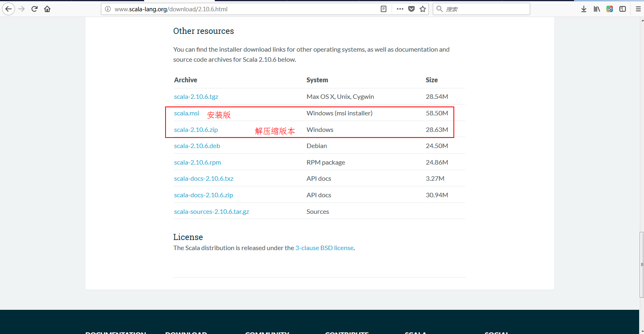644x334 pixels.
Task: Select the Debian system cell
Action: point(317,146)
